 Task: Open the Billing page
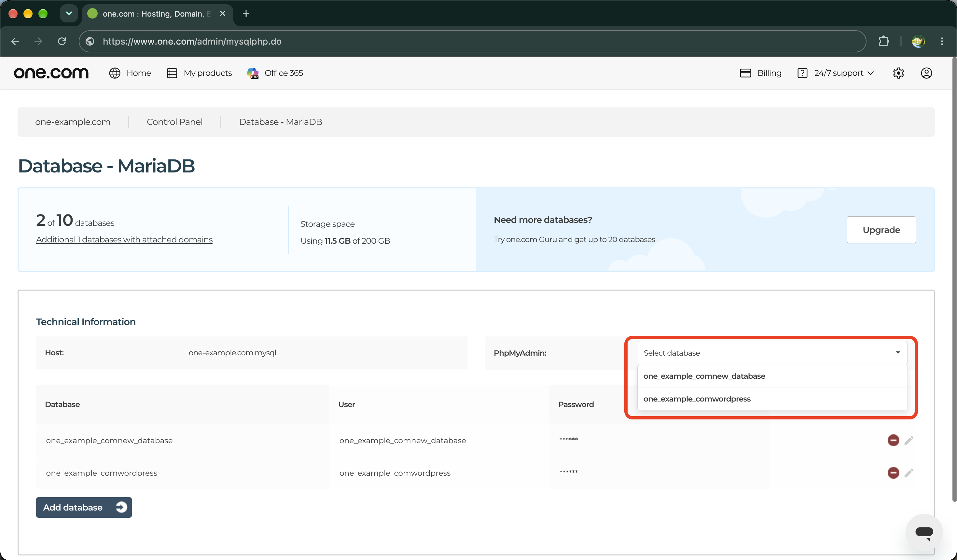(x=761, y=73)
